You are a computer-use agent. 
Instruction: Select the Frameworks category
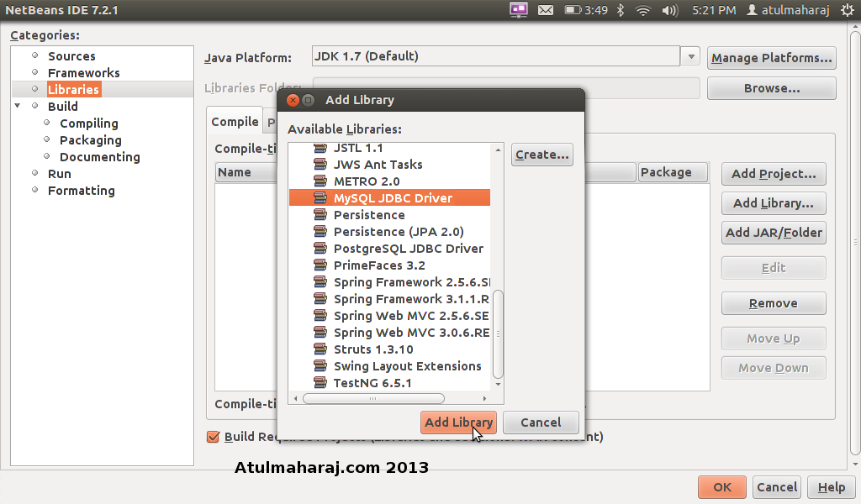click(83, 72)
